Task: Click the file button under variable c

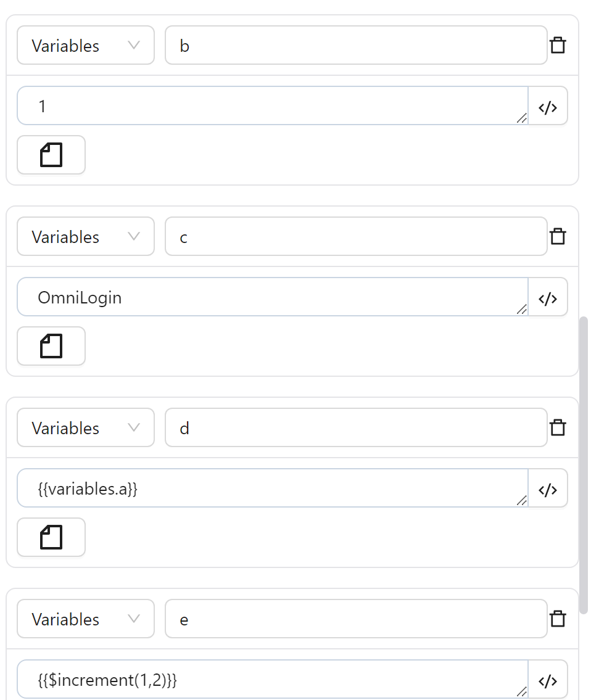Action: tap(51, 346)
